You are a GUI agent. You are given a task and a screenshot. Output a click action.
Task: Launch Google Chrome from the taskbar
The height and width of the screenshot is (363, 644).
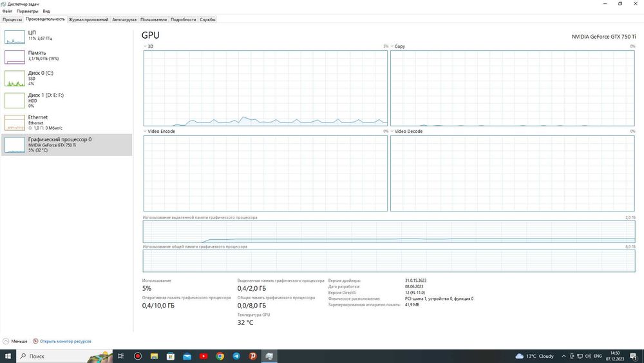point(220,356)
